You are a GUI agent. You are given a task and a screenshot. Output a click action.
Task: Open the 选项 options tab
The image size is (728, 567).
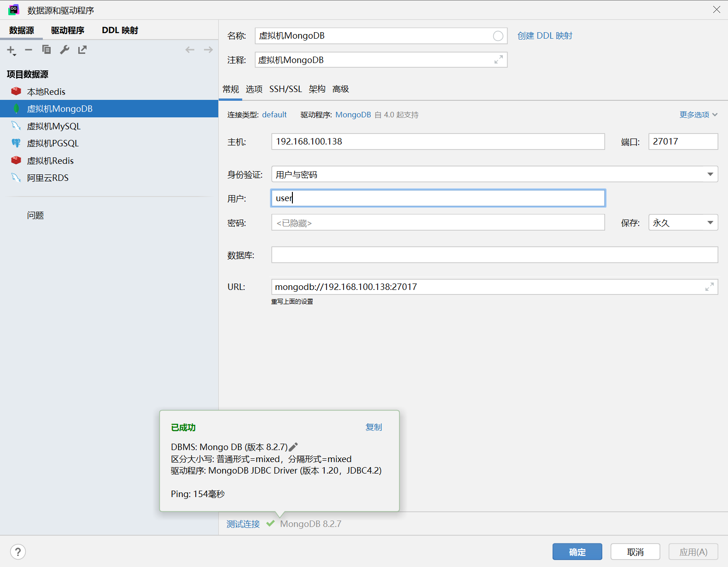click(x=254, y=89)
